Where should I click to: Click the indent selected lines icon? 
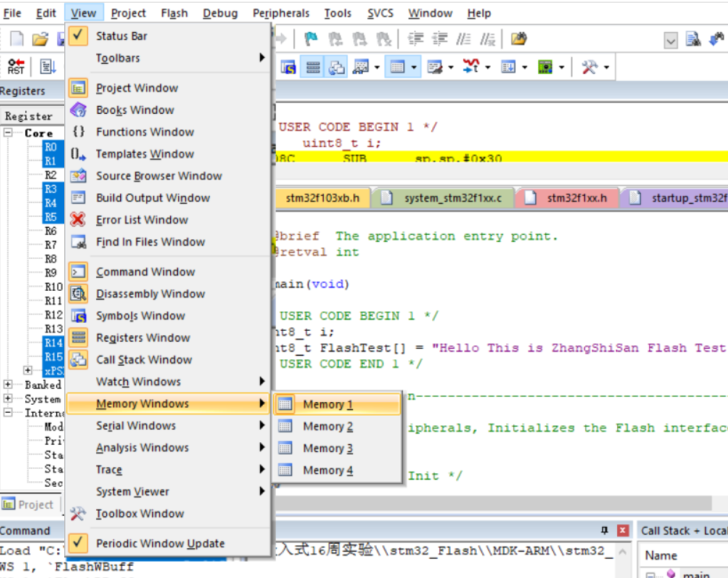(416, 39)
